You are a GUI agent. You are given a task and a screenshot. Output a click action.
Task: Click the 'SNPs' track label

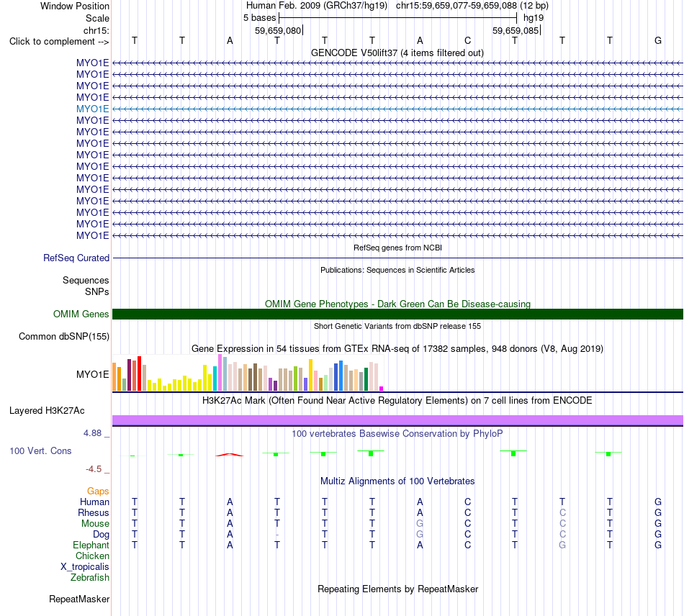tap(97, 291)
